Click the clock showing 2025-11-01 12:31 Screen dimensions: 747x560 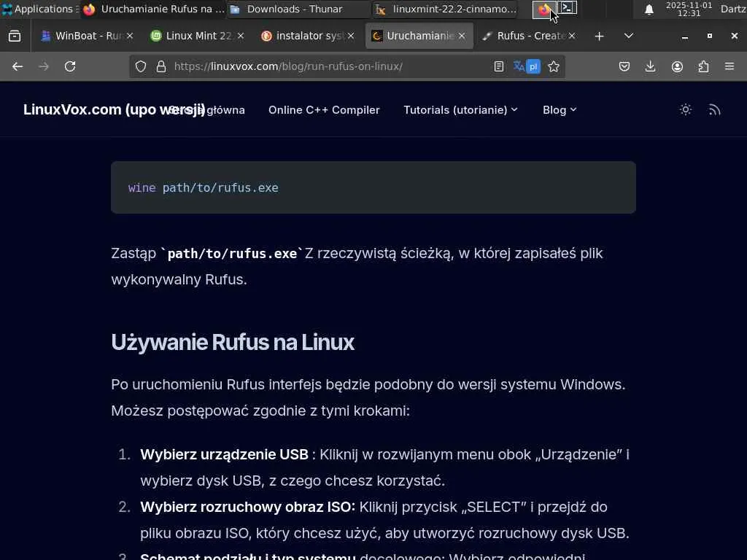click(x=689, y=9)
